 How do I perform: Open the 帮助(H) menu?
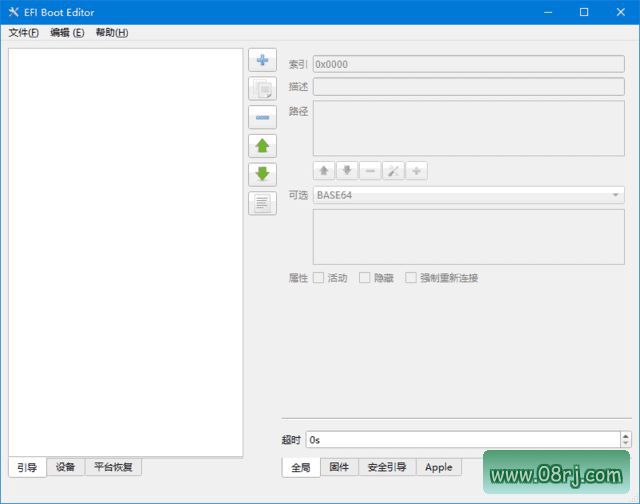(x=111, y=33)
